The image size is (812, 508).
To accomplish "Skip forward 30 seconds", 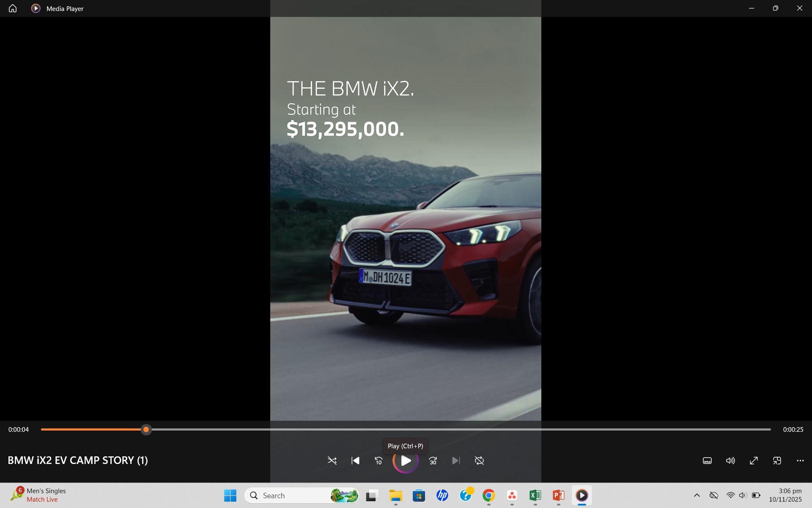I will pyautogui.click(x=433, y=461).
